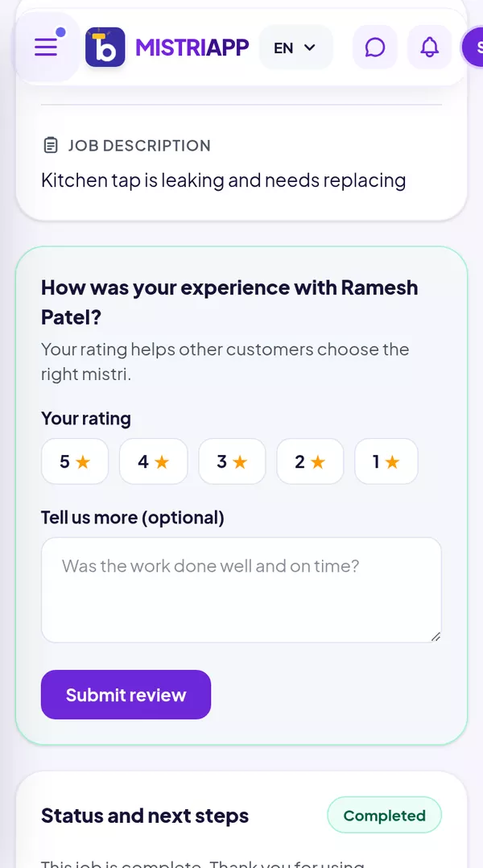Viewport: 483px width, 868px height.
Task: Open the hamburger navigation menu
Action: coord(47,47)
